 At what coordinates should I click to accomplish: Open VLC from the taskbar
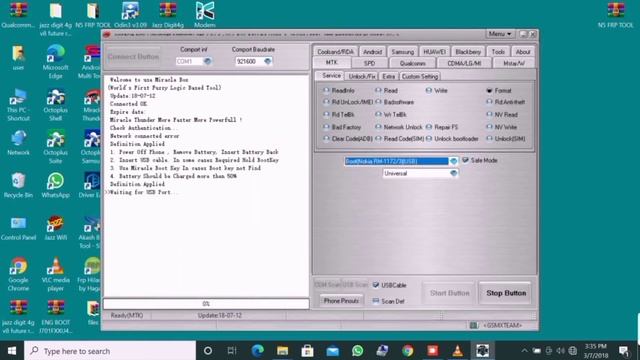coord(457,351)
